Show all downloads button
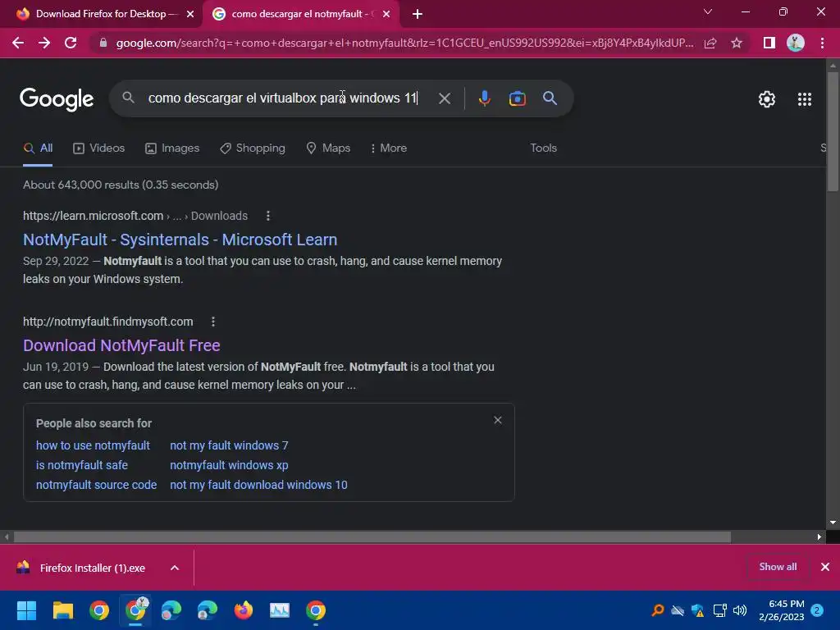 tap(778, 567)
